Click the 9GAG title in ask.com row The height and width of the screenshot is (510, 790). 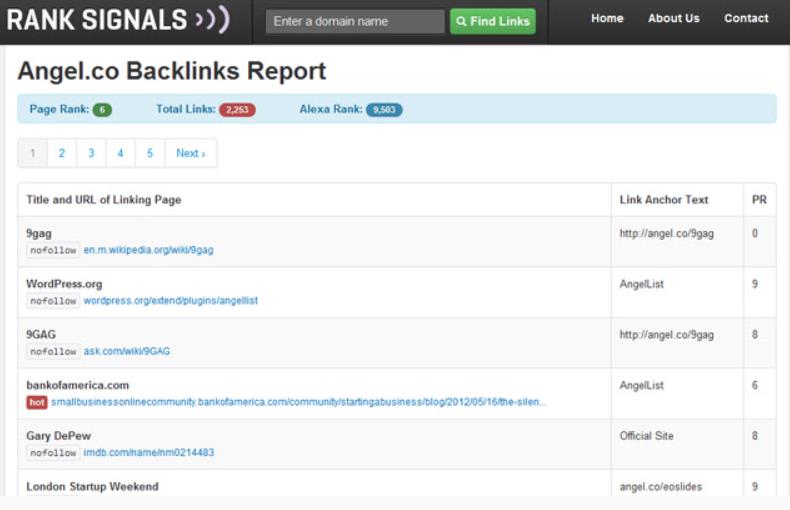coord(41,335)
